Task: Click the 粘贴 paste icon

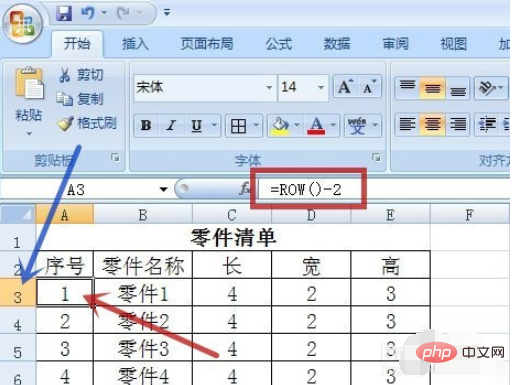Action: (29, 83)
